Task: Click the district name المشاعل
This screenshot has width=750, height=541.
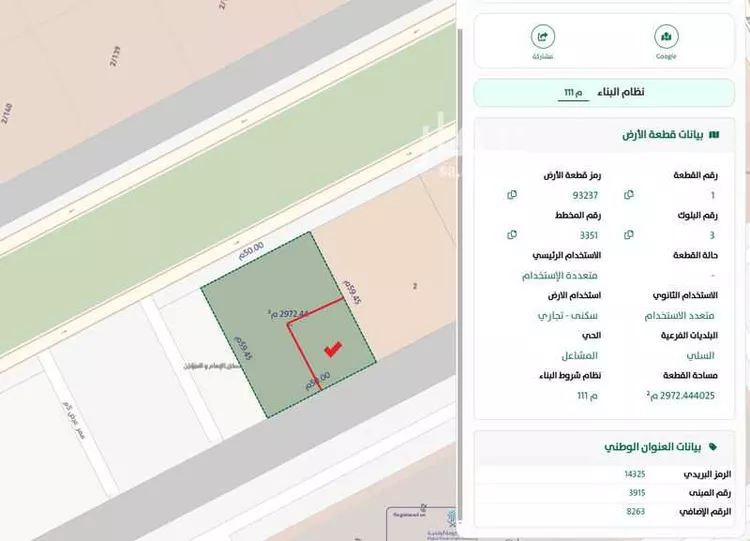Action: [580, 356]
